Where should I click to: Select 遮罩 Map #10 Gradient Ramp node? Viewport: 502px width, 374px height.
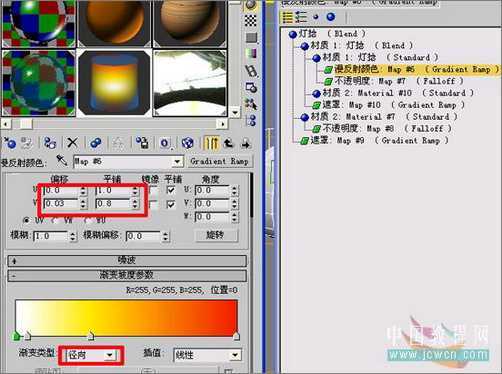point(388,105)
